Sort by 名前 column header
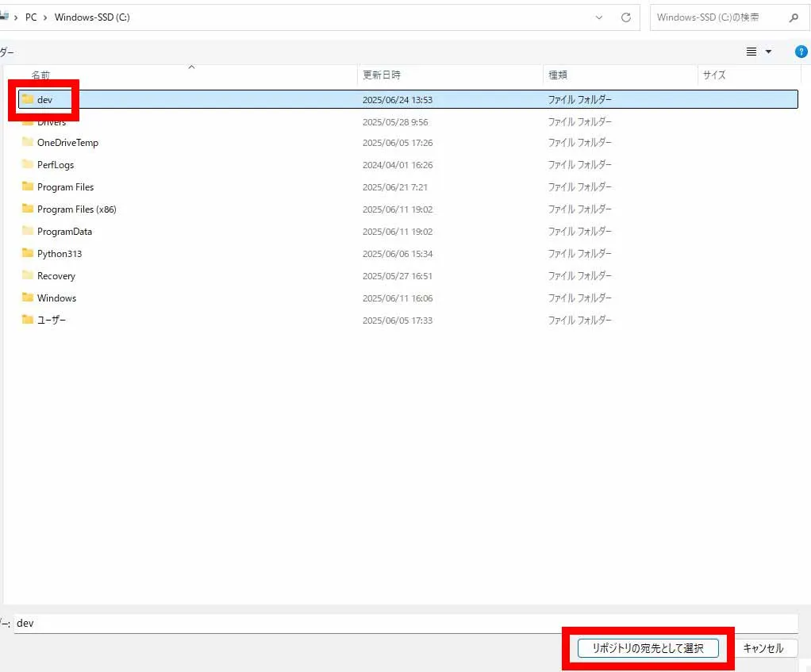Screen dimensions: 811x672 pos(40,75)
